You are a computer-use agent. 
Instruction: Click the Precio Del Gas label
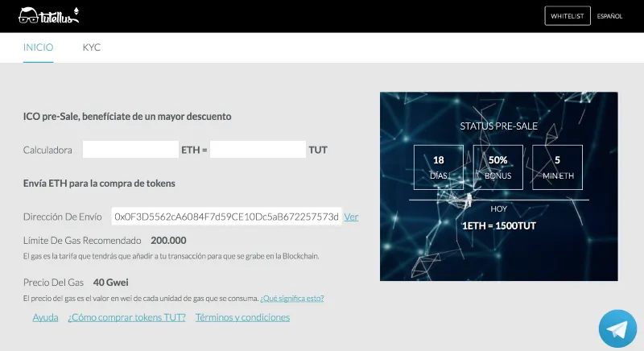(x=53, y=283)
